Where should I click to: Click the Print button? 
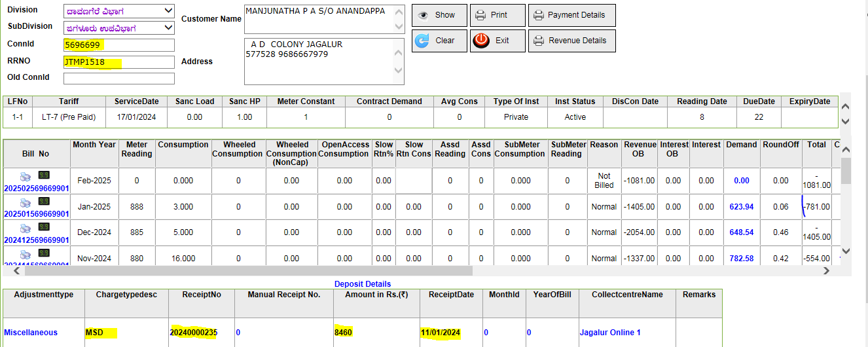click(x=499, y=15)
